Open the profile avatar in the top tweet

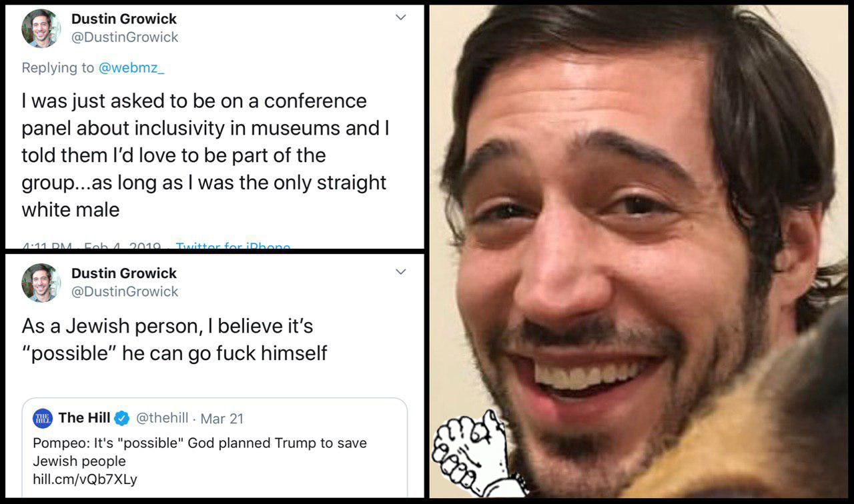(40, 28)
